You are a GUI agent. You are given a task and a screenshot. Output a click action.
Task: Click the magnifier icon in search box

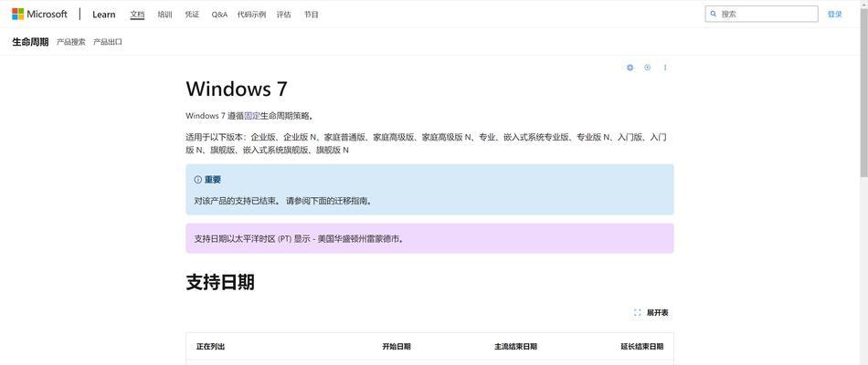tap(714, 14)
